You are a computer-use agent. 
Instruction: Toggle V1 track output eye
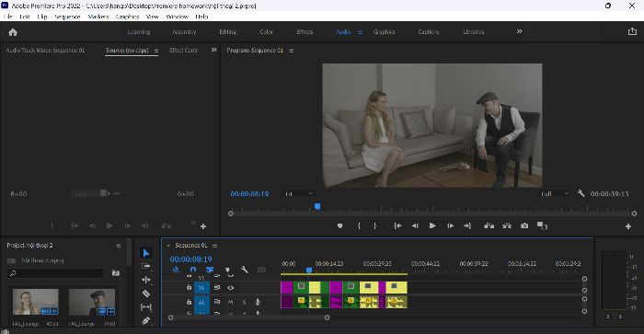(x=230, y=288)
